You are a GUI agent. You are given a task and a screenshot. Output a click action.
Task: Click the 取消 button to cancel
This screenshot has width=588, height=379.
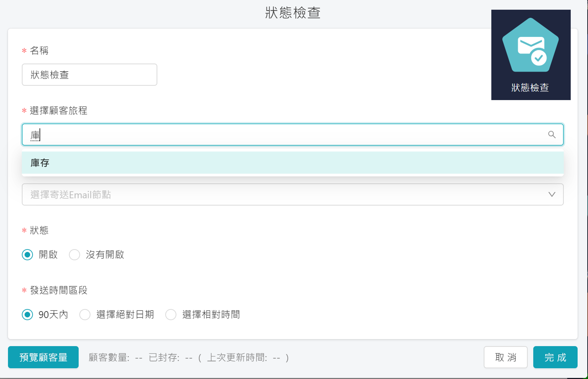pyautogui.click(x=505, y=357)
